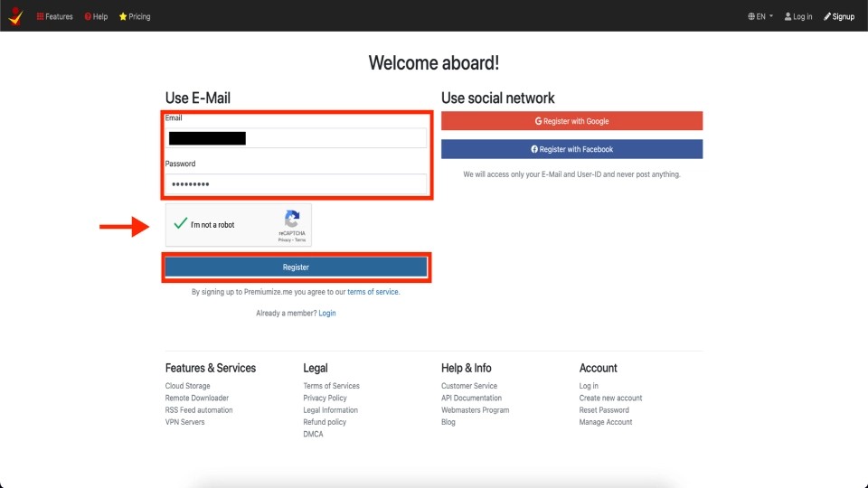Open Refund policy footer link

coord(325,422)
